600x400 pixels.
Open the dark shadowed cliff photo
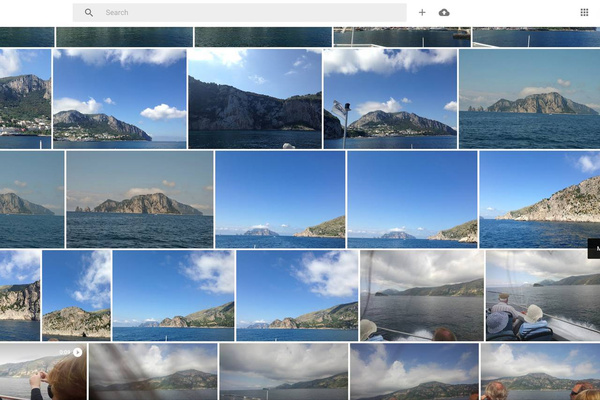(255, 99)
